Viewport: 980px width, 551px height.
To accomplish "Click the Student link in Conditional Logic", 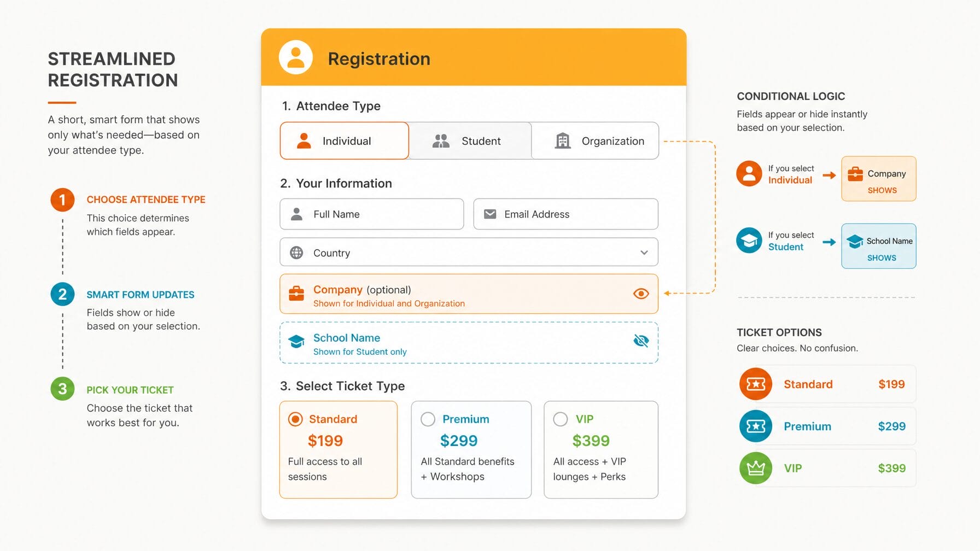I will pyautogui.click(x=786, y=247).
